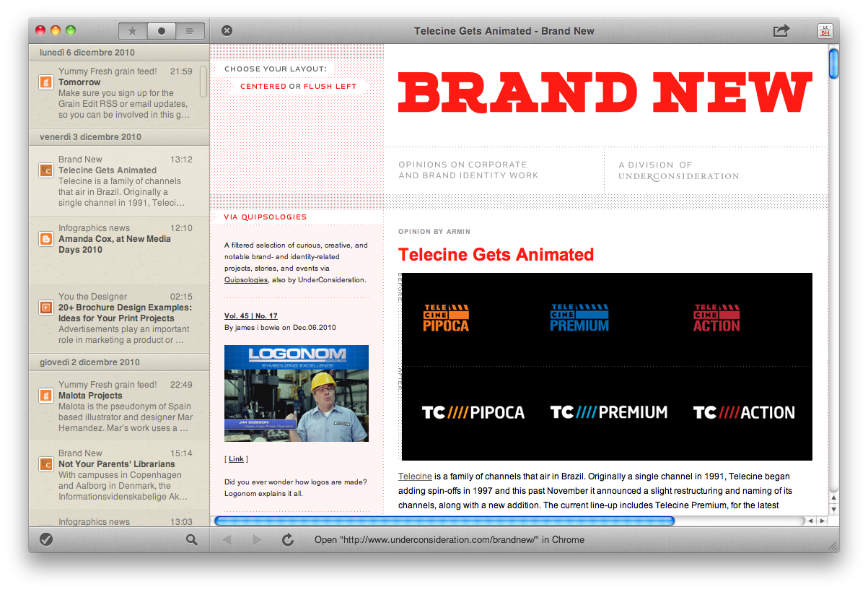The height and width of the screenshot is (592, 868).
Task: Open "Not Your Parents' Librarians" entry
Action: point(119,475)
